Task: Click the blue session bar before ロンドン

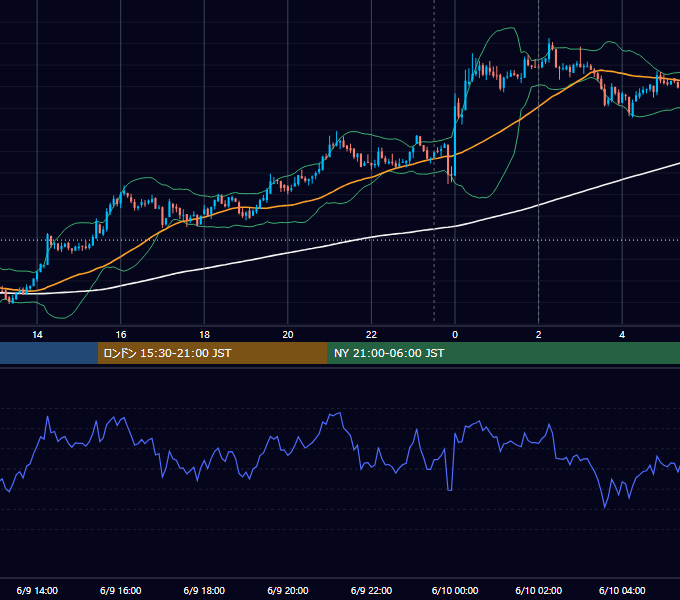Action: pos(49,353)
